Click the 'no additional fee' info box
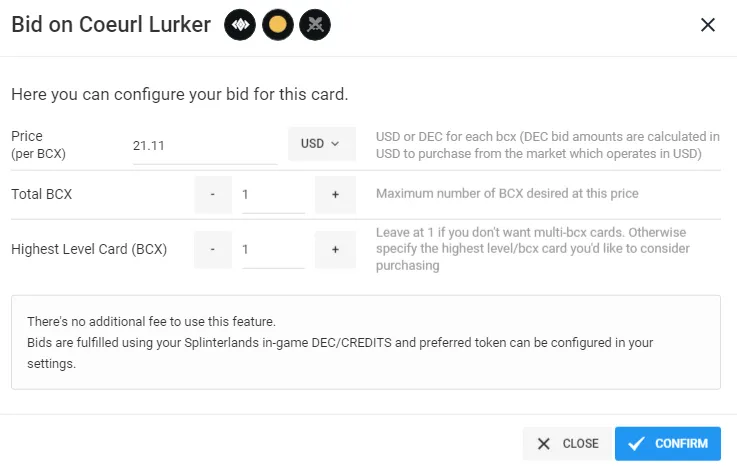The image size is (737, 471). click(x=366, y=342)
